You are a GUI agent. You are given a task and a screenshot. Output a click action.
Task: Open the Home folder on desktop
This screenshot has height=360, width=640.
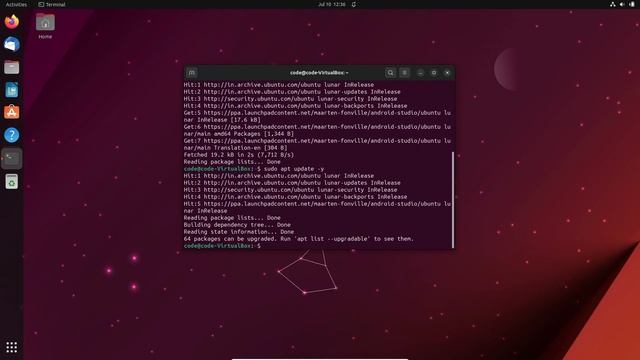coord(45,26)
